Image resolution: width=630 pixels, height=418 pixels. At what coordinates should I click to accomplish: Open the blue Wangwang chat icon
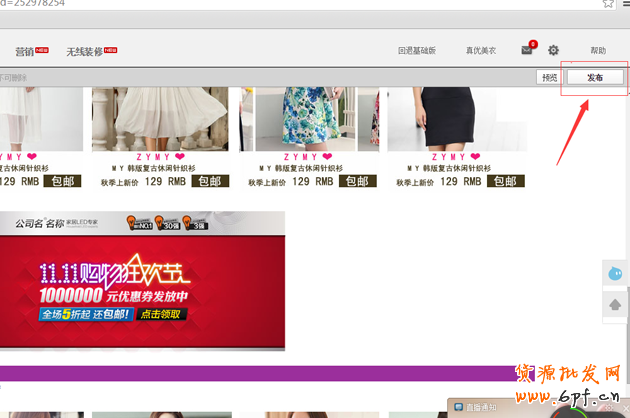(616, 273)
